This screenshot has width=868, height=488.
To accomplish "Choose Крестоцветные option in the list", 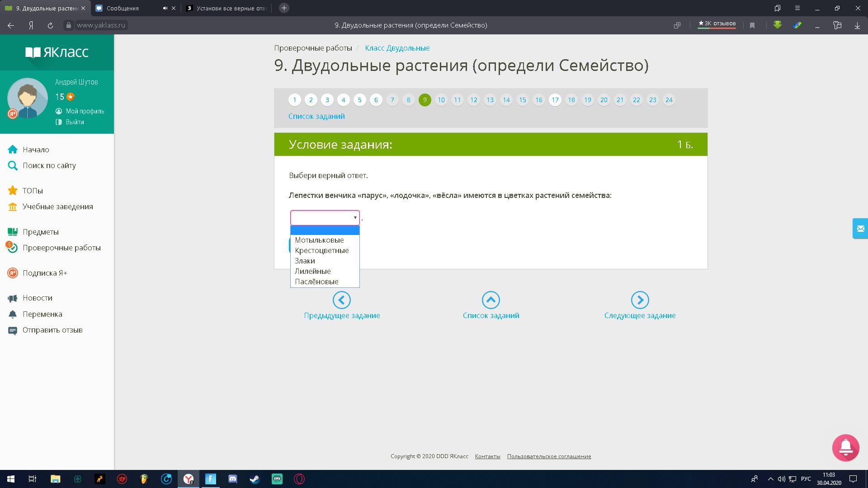I will pyautogui.click(x=321, y=250).
